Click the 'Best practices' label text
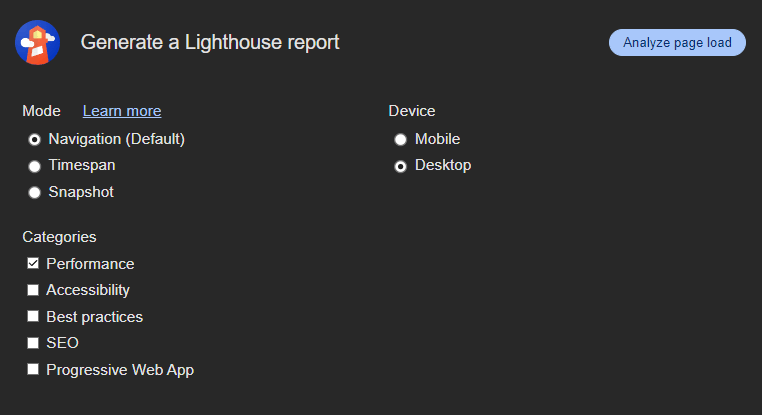 (95, 317)
